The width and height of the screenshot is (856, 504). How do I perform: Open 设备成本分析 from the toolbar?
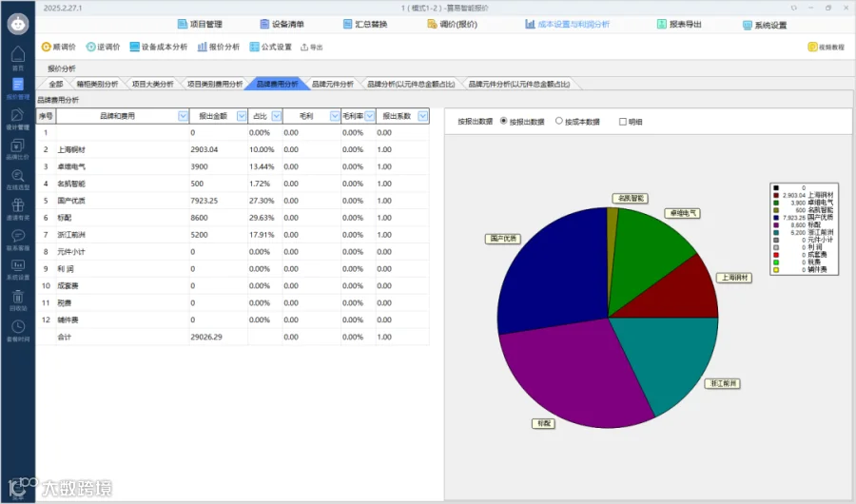tap(158, 47)
